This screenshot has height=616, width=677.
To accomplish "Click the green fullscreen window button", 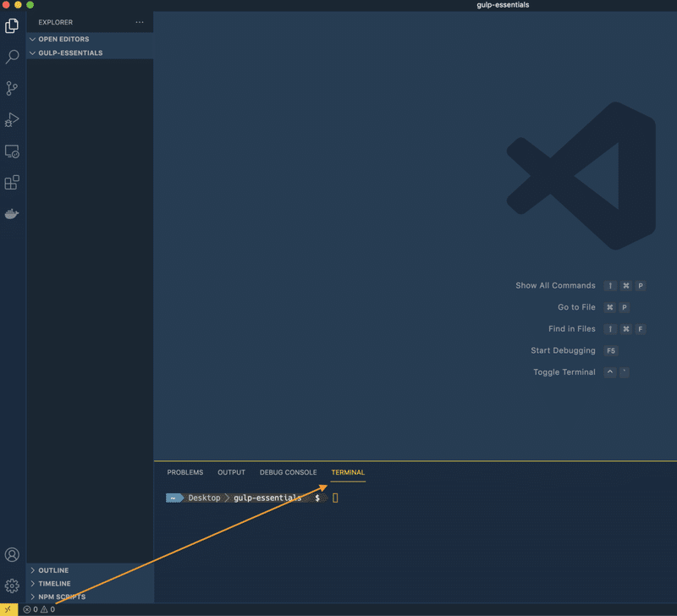I will (x=30, y=5).
